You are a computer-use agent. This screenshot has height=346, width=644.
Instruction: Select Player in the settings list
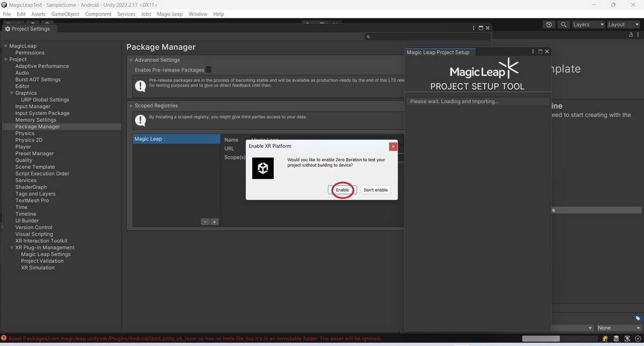[23, 147]
